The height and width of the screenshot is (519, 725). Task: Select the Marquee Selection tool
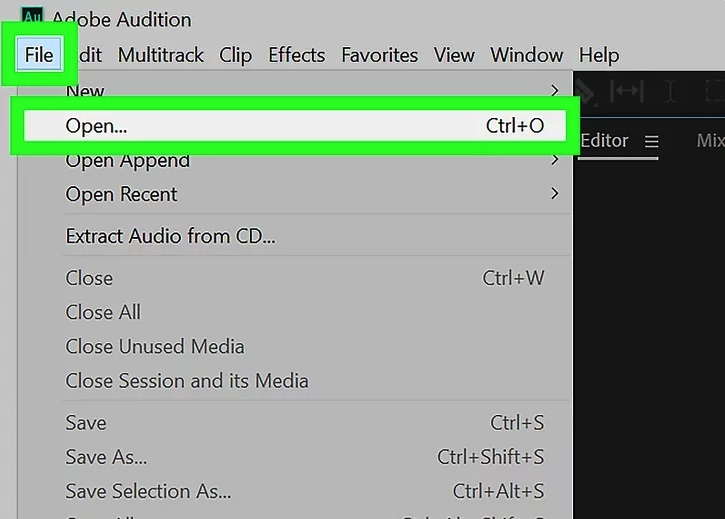pos(713,91)
